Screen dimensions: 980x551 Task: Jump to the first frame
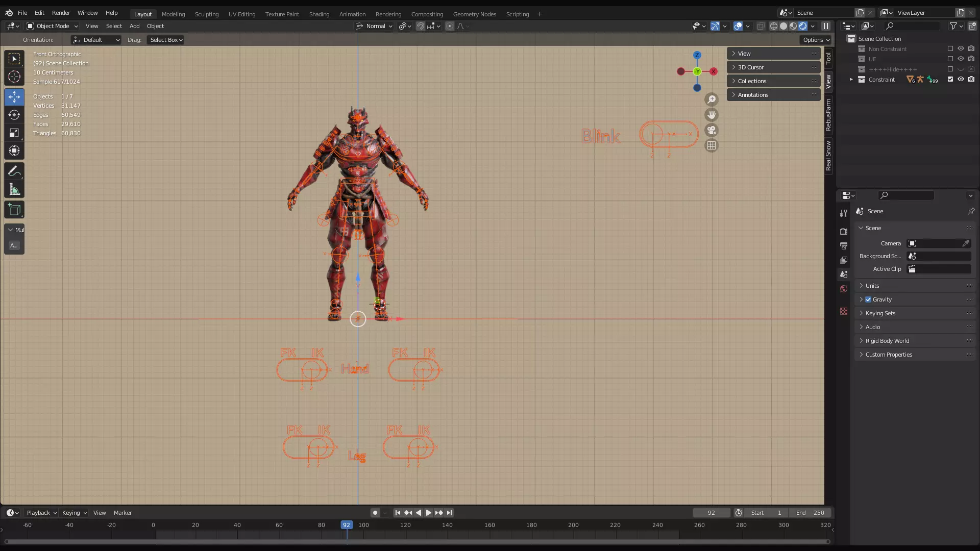[x=398, y=513]
